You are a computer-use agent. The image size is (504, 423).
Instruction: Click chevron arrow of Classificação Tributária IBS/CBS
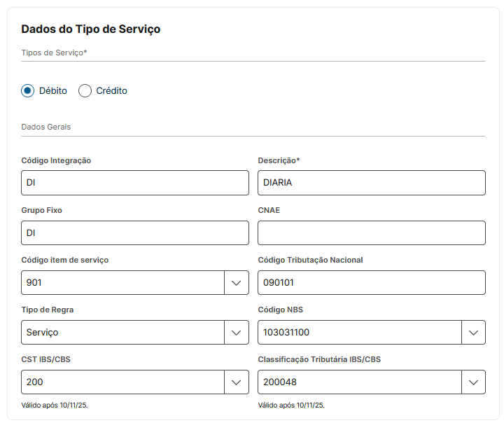click(473, 382)
